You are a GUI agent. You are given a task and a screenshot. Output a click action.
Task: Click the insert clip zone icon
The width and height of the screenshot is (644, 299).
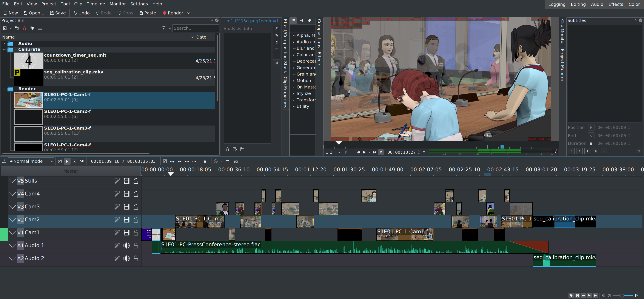[172, 161]
